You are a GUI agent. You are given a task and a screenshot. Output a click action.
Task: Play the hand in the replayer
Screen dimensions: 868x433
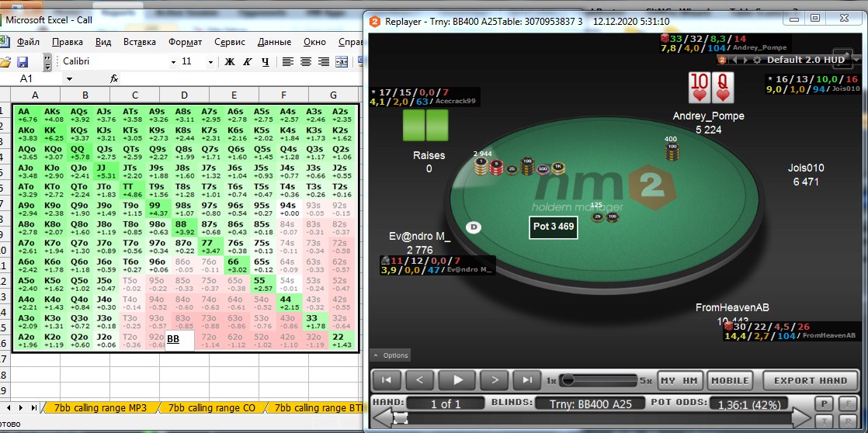point(457,380)
